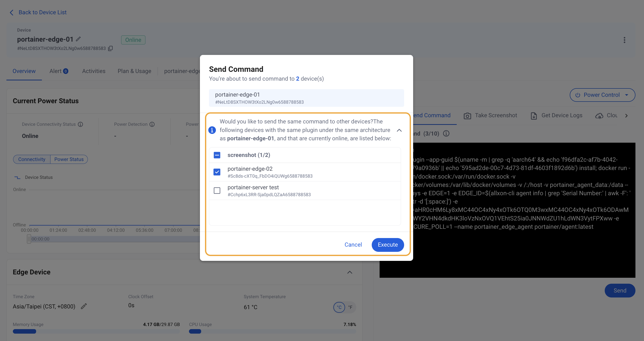This screenshot has height=341, width=644.
Task: Click the Asia/Taipei time zone value
Action: coord(44,307)
